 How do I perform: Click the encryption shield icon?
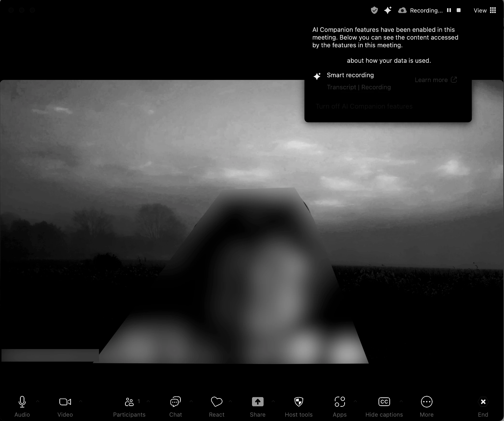coord(374,10)
